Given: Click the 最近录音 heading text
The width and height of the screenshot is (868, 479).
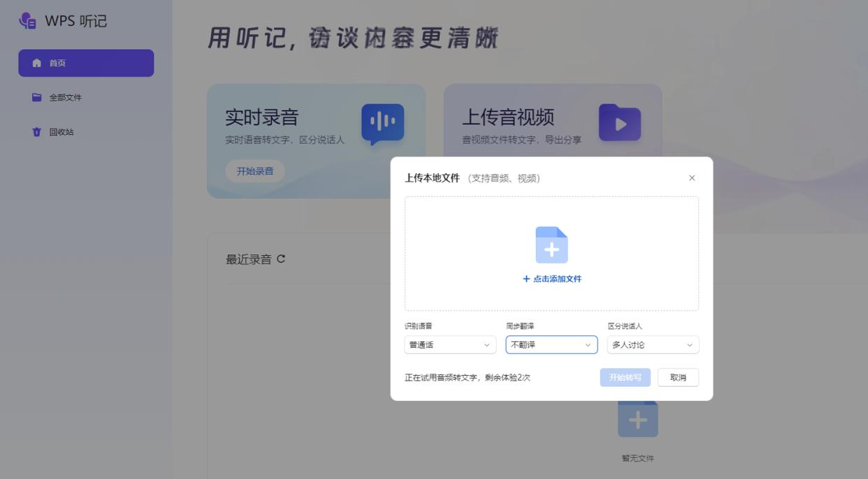Looking at the screenshot, I should pos(249,260).
